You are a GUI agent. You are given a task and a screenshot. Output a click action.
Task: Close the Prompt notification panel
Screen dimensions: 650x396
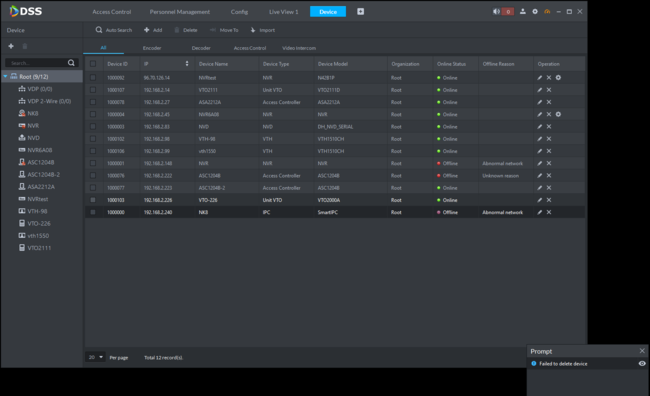(642, 351)
